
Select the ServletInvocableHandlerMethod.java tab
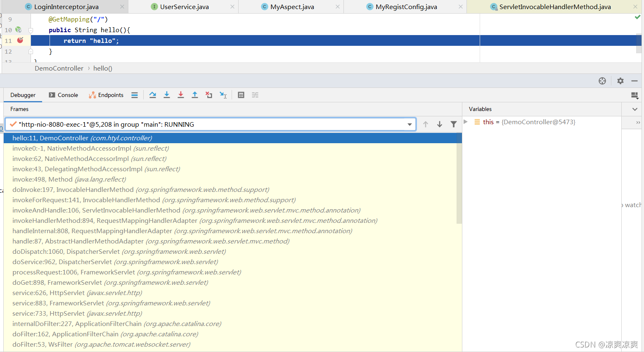pos(555,7)
